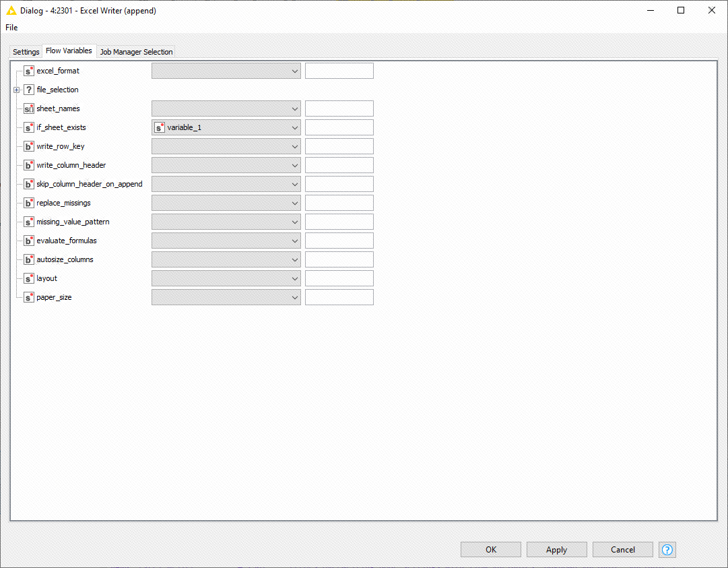Click the flow variable icon inside the variable_1 selection
Image resolution: width=728 pixels, height=568 pixels.
point(160,127)
